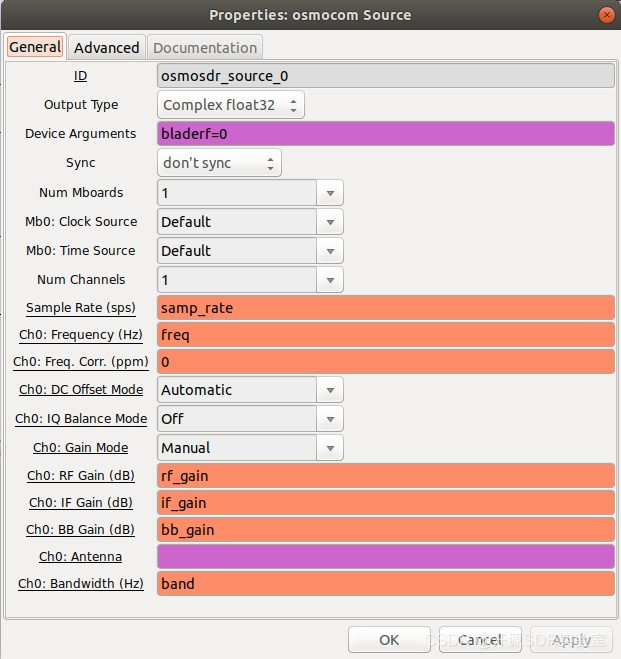Click the Sample Rate (sps) label
This screenshot has height=659, width=621.
81,308
